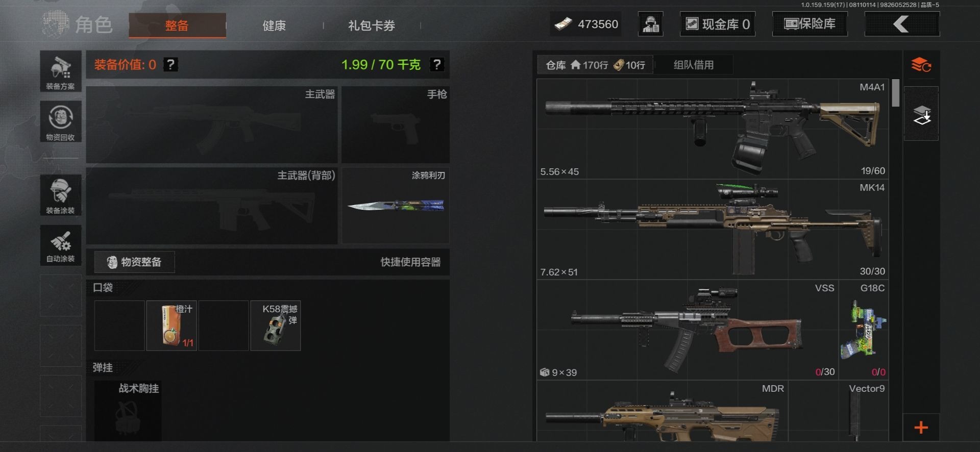Click the orange plus icon
Image resolution: width=980 pixels, height=452 pixels.
[921, 428]
